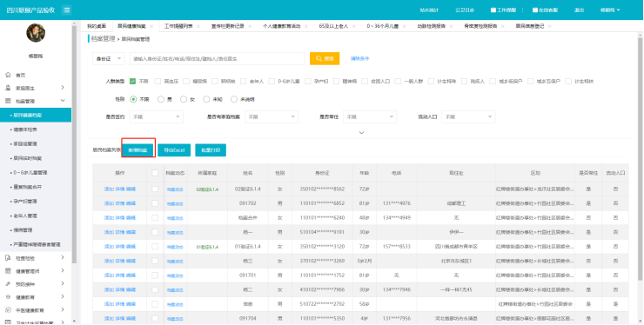This screenshot has width=644, height=325.
Task: Click the 批量打印 button
Action: tap(211, 150)
